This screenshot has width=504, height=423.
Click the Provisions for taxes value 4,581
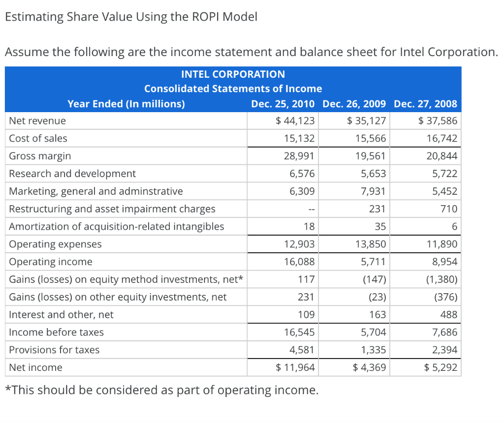pos(301,350)
